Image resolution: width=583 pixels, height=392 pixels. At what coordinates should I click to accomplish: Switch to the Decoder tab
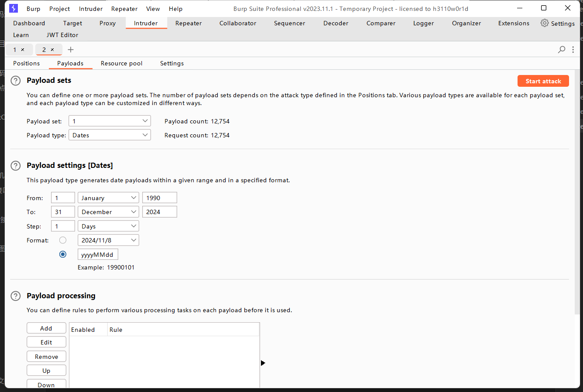[336, 23]
